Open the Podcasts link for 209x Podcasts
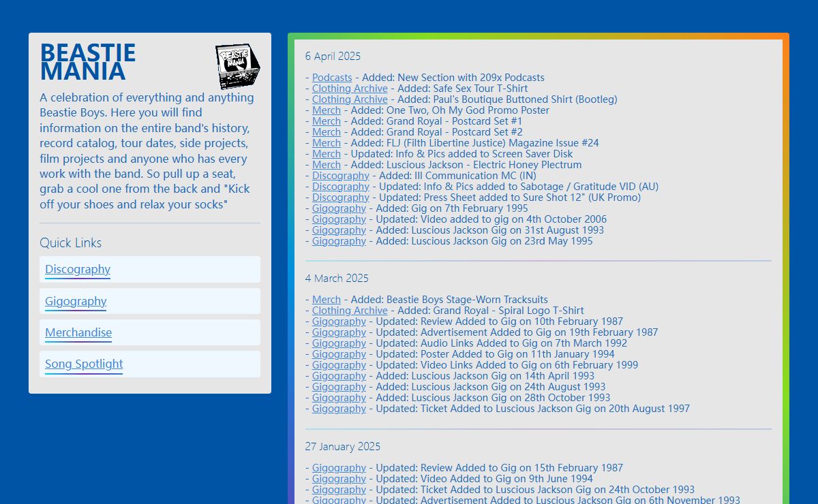The height and width of the screenshot is (504, 818). 332,78
